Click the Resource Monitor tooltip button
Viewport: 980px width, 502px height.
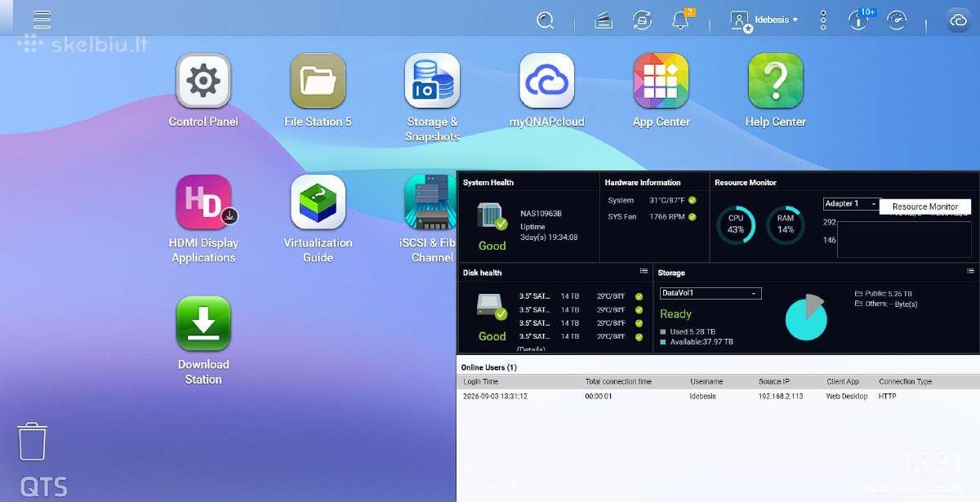point(925,207)
